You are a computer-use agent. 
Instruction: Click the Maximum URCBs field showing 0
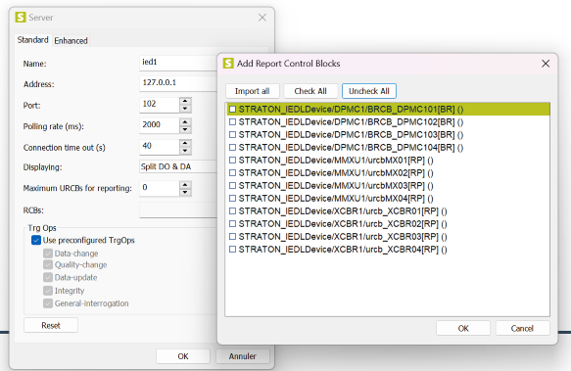click(x=160, y=188)
